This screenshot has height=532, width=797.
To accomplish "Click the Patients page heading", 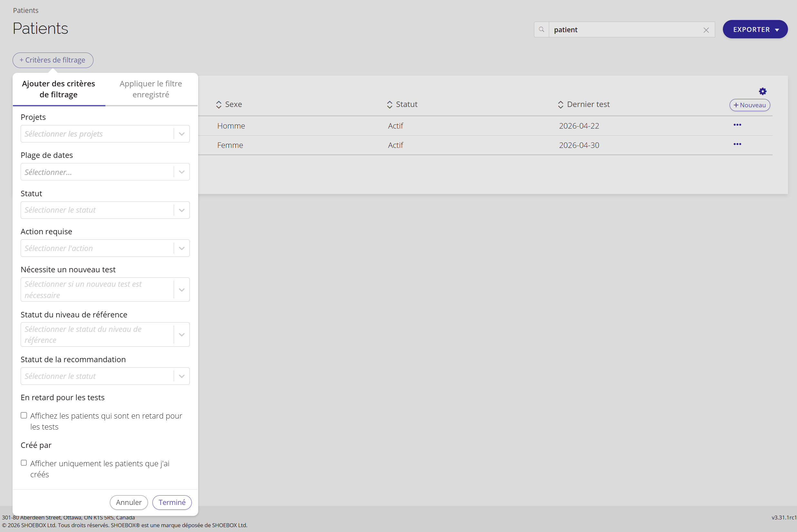I will [x=40, y=28].
